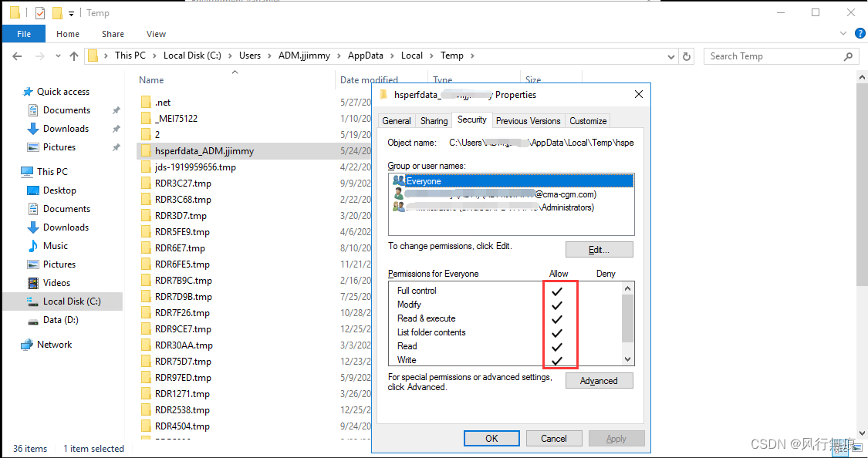868x458 pixels.
Task: Open the View ribbon tab
Action: coord(156,34)
